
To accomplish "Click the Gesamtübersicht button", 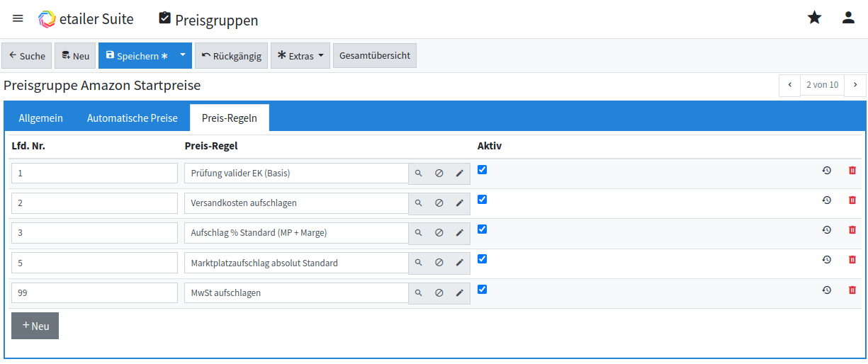I will coord(374,56).
